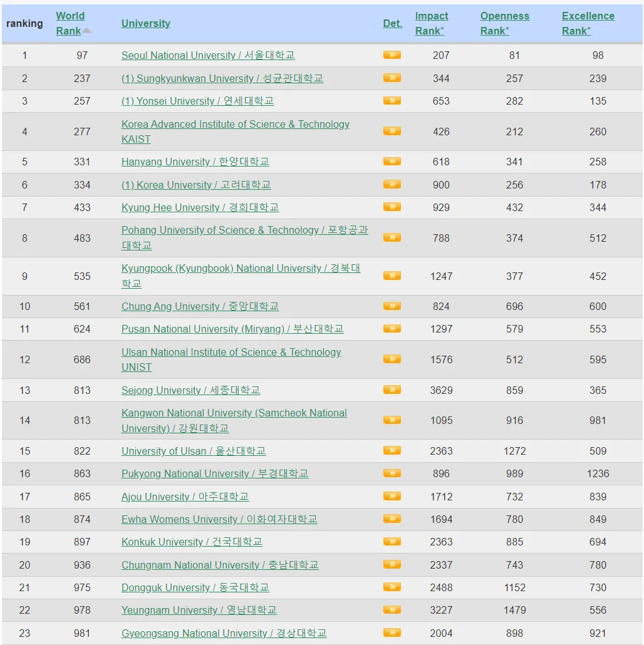Image resolution: width=644 pixels, height=645 pixels.
Task: Visit Chung Ang University page
Action: 200,306
